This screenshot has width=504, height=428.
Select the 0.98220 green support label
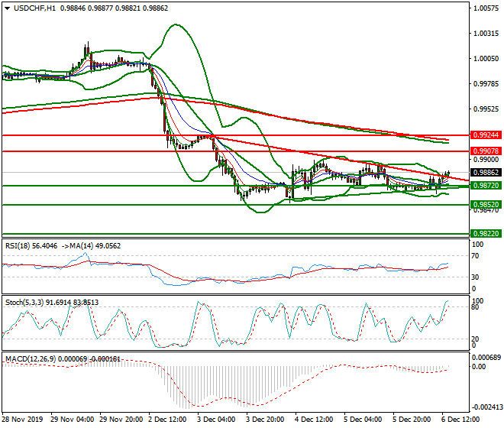(x=486, y=233)
